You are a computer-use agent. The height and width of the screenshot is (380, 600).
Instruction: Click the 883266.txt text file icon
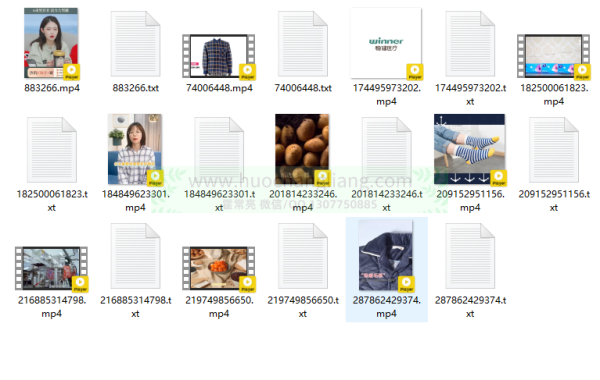(135, 44)
